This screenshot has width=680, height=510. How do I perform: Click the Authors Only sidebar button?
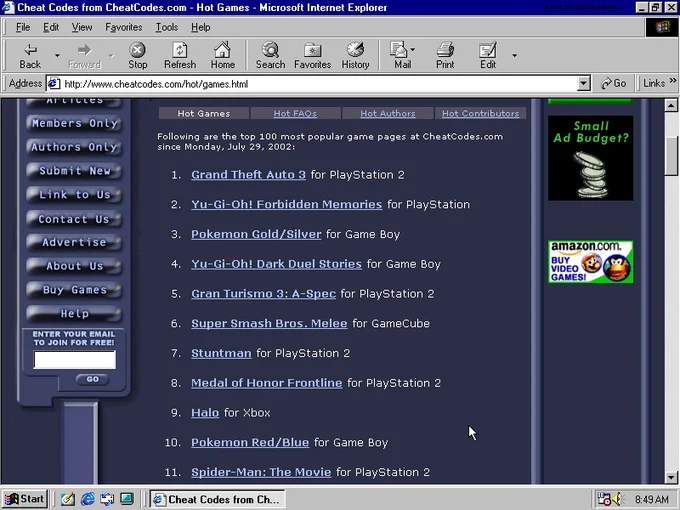74,147
